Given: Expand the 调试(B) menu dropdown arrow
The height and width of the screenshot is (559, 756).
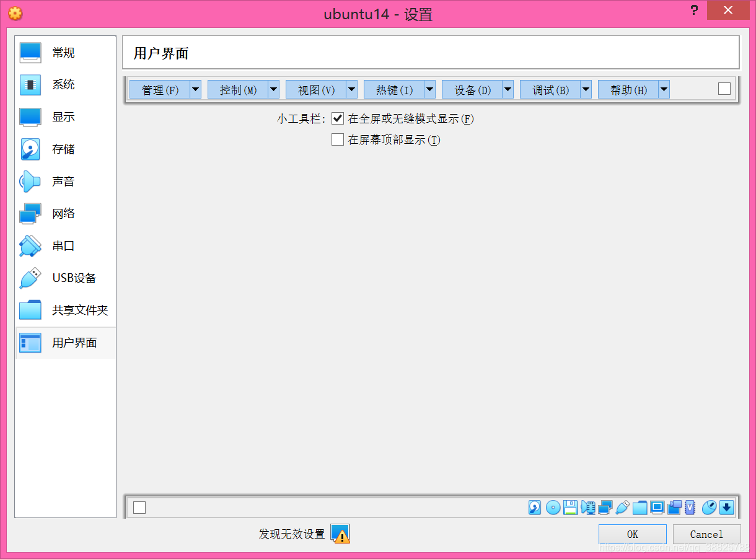Looking at the screenshot, I should pyautogui.click(x=586, y=89).
